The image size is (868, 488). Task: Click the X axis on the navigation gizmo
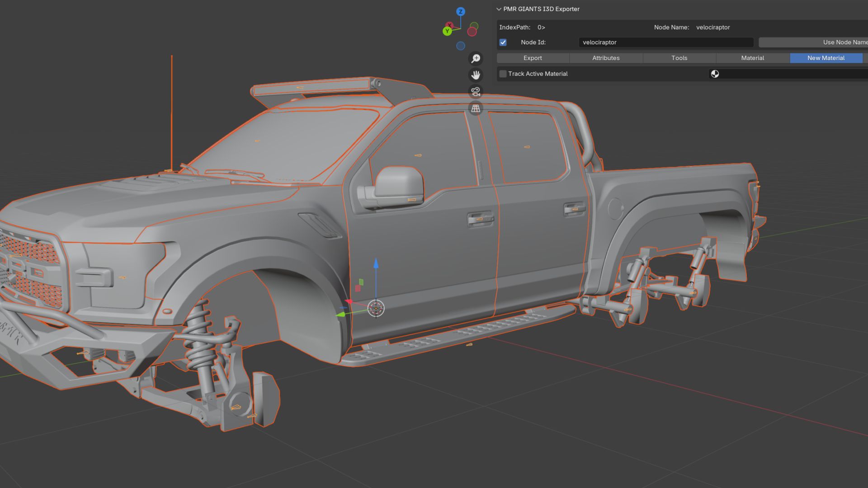449,25
